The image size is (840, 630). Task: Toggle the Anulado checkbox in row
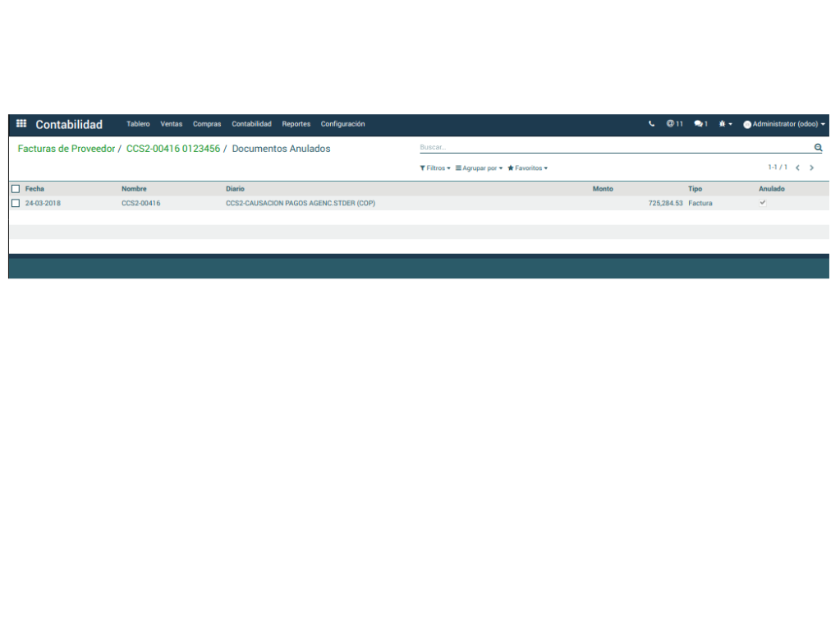(x=763, y=203)
